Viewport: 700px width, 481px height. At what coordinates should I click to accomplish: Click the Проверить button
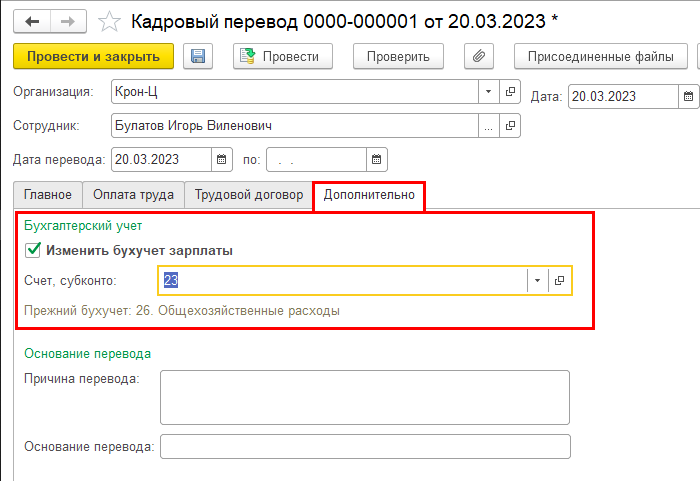(x=398, y=57)
